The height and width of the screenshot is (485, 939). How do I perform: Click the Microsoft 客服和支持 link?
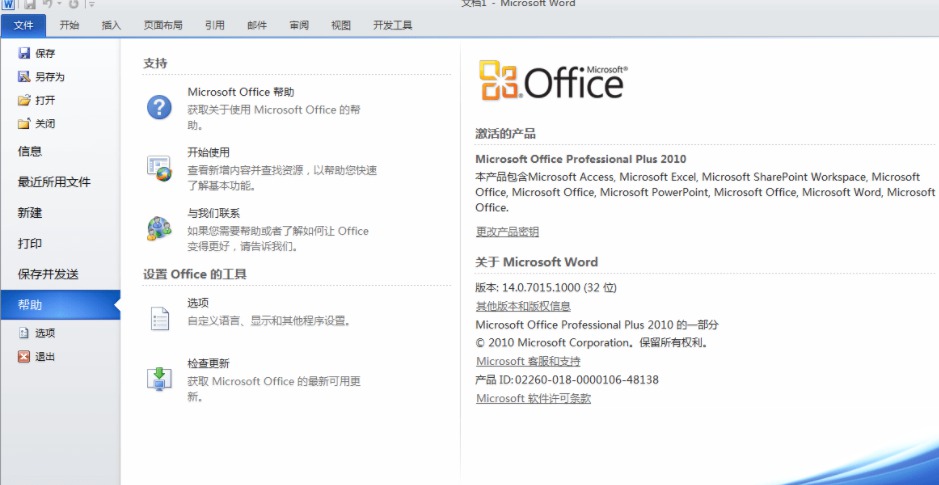tap(528, 361)
